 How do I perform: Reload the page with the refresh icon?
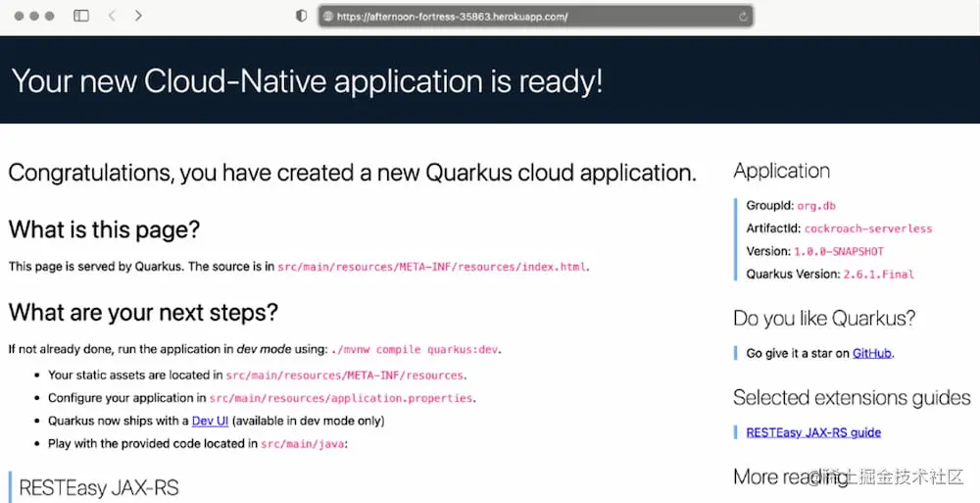[743, 17]
